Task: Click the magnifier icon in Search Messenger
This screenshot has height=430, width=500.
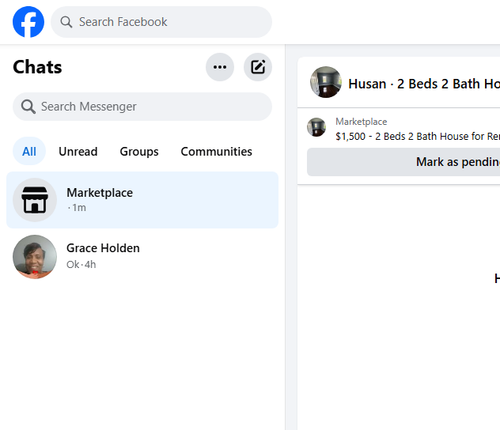Action: pyautogui.click(x=28, y=107)
